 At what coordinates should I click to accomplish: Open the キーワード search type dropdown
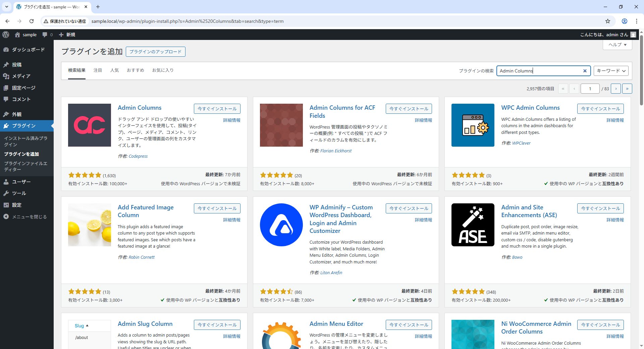coord(611,71)
